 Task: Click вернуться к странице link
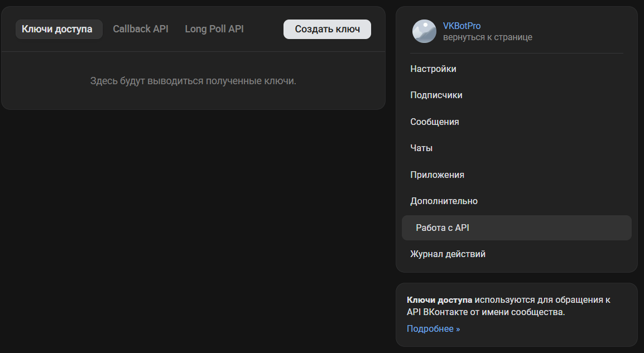[488, 37]
